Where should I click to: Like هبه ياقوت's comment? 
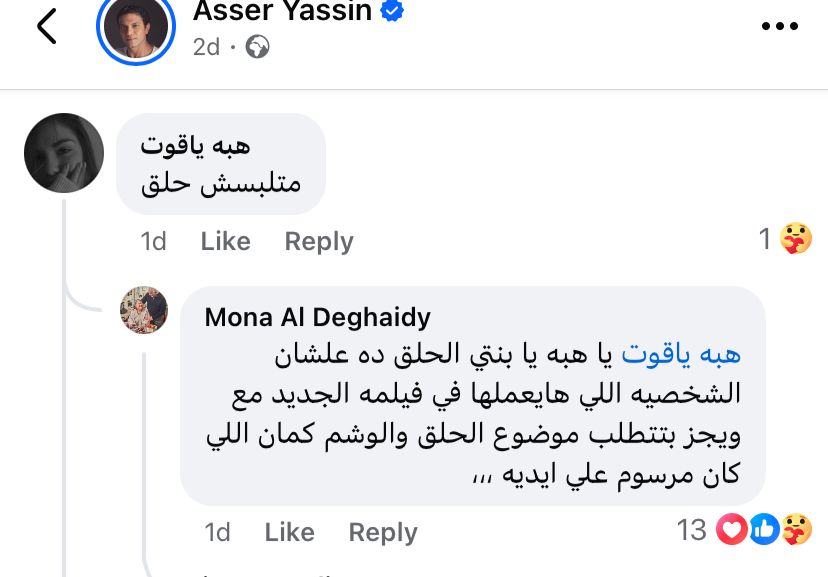pyautogui.click(x=225, y=241)
